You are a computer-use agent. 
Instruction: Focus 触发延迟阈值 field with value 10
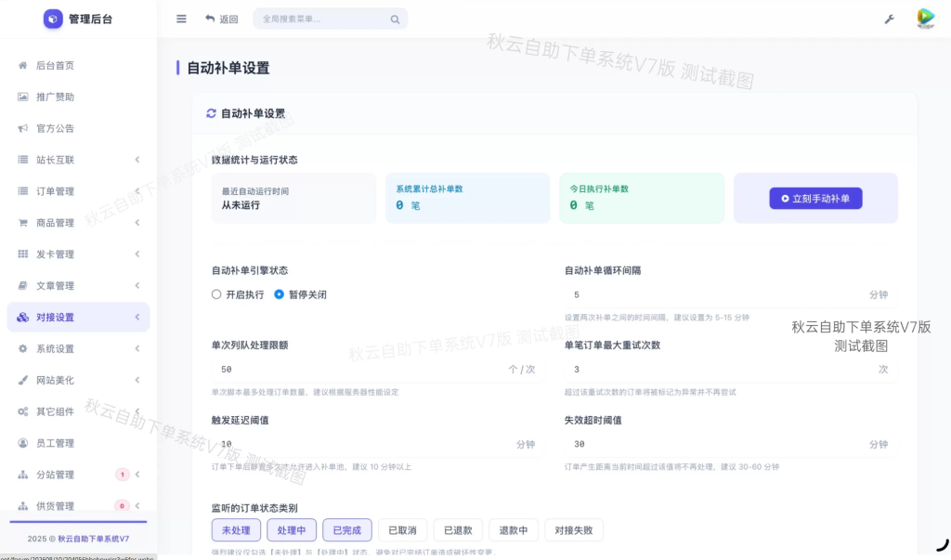[378, 444]
